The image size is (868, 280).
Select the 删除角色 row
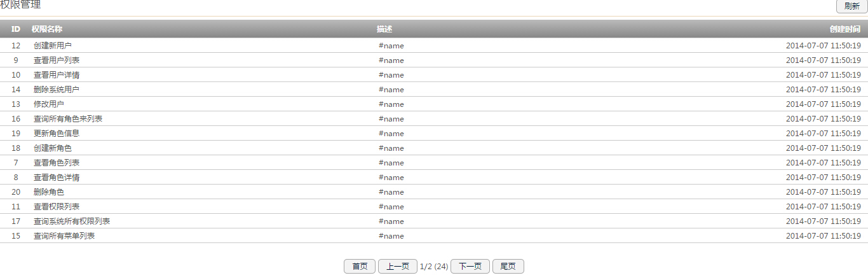pyautogui.click(x=434, y=192)
